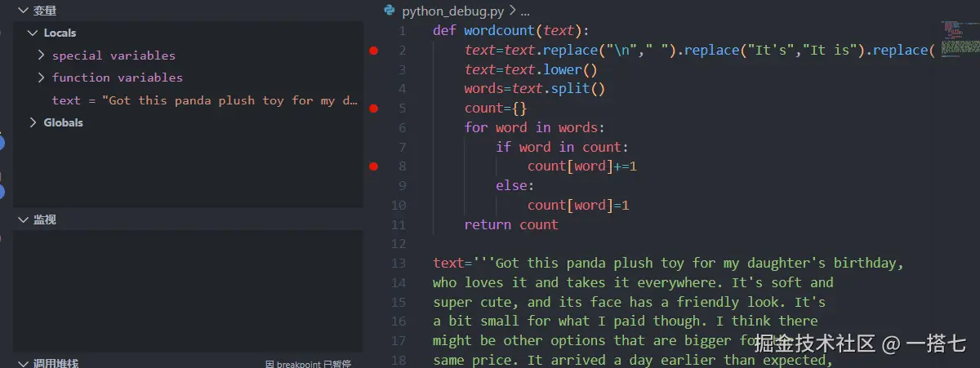Open the ellipsis breadcrumb segment
Image resolution: width=980 pixels, height=368 pixels.
coord(525,11)
